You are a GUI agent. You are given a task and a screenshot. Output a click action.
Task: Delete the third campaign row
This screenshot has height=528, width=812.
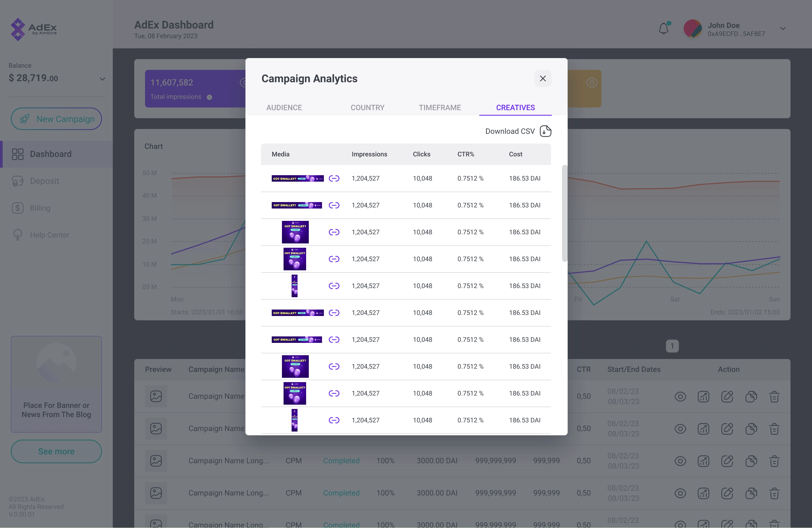[x=774, y=461]
